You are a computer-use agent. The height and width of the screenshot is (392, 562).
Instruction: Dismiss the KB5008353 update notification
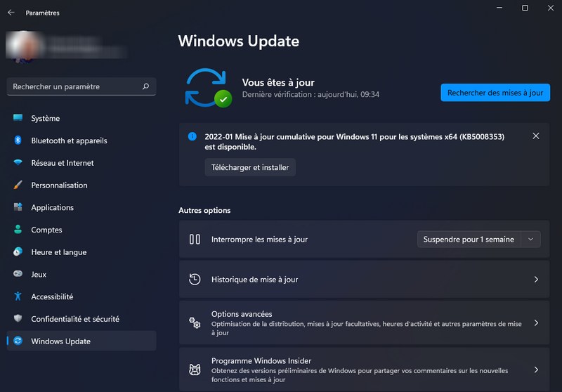(536, 136)
